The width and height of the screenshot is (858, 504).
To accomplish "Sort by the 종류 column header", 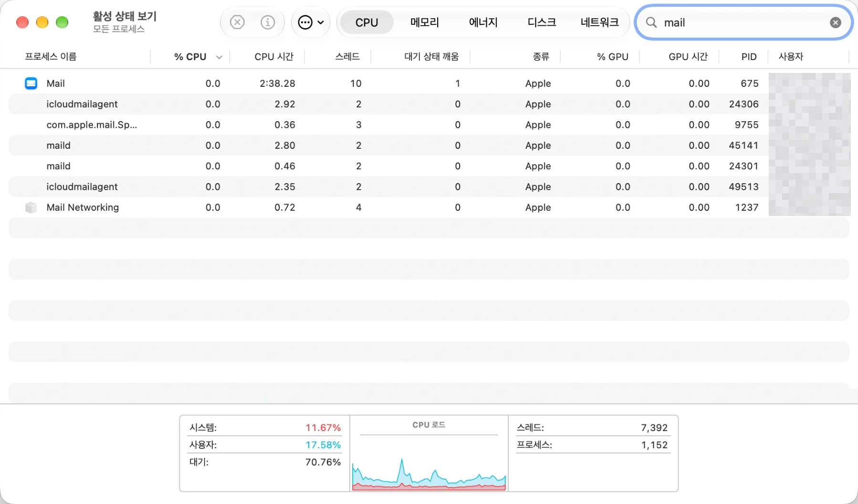I will click(x=541, y=57).
